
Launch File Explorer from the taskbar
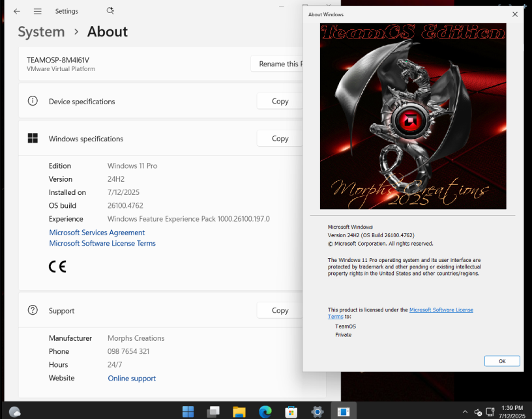(x=239, y=412)
